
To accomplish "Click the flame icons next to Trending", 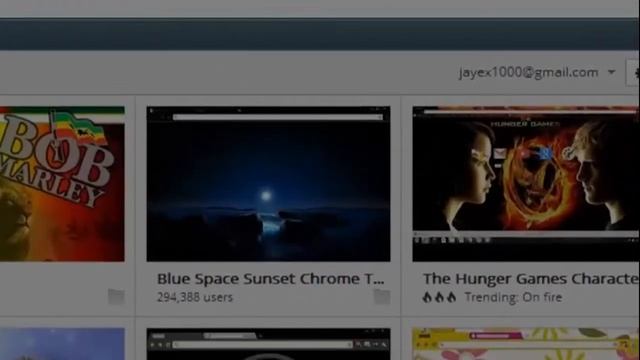I will 439,297.
